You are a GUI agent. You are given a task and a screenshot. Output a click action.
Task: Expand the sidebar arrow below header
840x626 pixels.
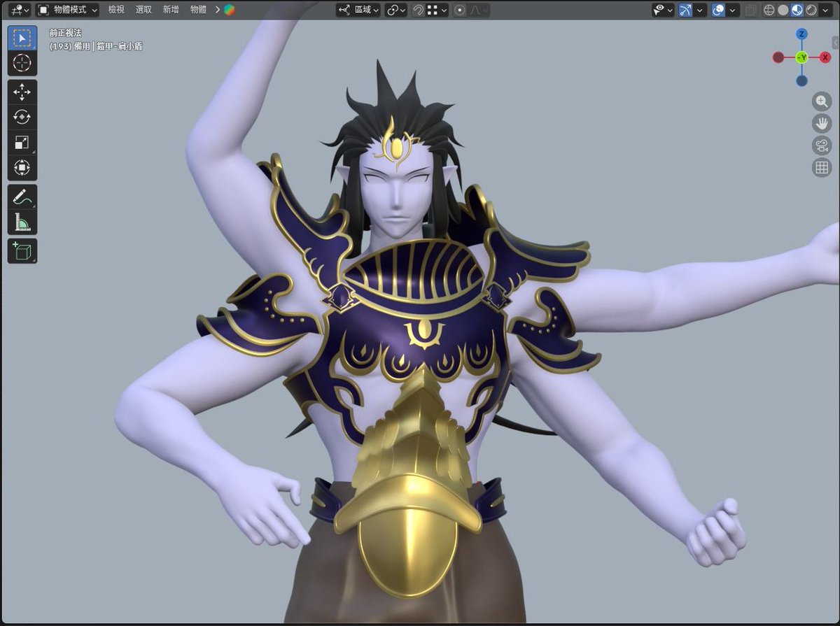(835, 43)
